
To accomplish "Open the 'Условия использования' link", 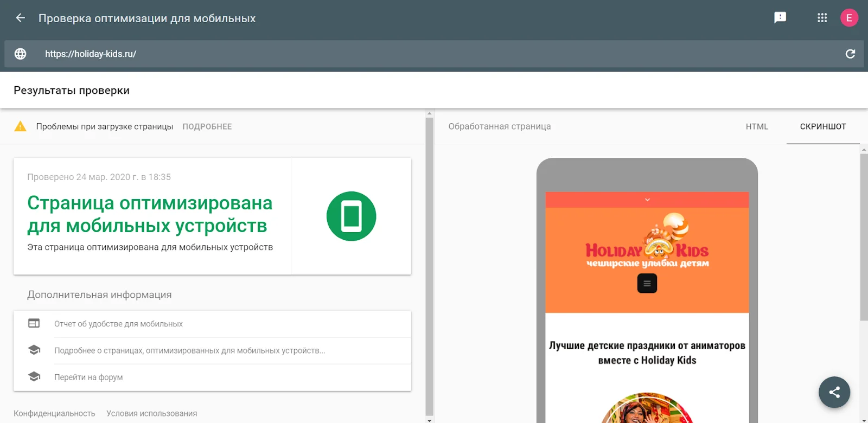I will click(x=152, y=413).
